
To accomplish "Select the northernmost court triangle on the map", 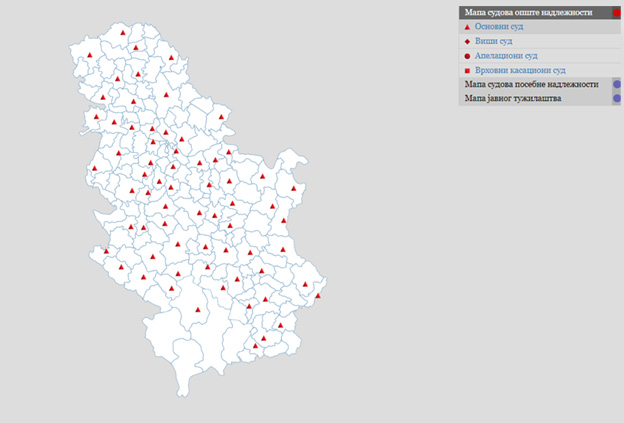I will pos(123,33).
